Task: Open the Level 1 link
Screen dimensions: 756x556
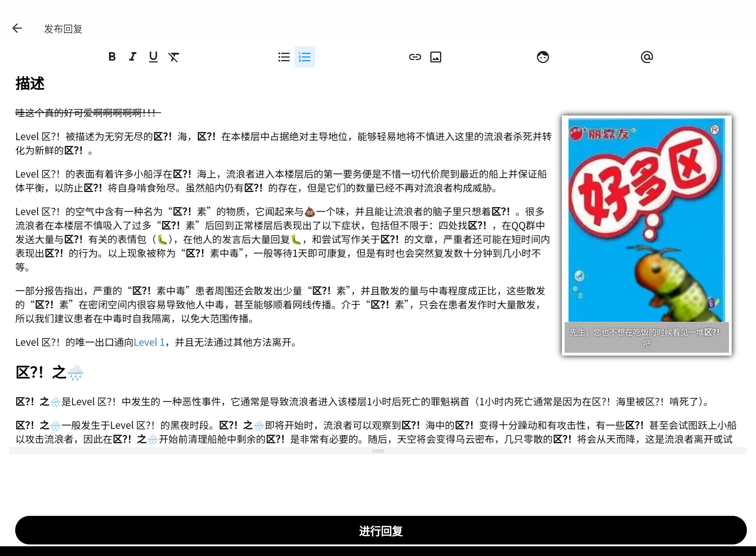Action: [149, 342]
